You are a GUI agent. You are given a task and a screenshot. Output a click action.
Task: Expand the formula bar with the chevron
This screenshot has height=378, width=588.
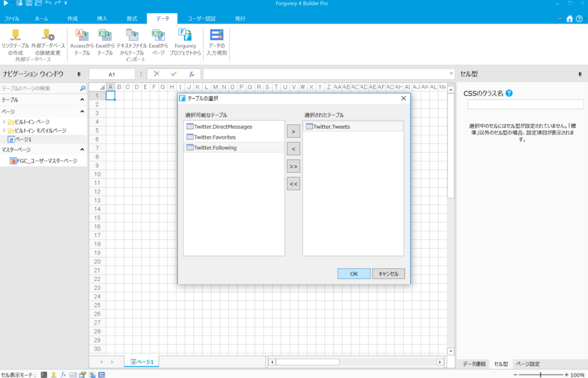[451, 74]
